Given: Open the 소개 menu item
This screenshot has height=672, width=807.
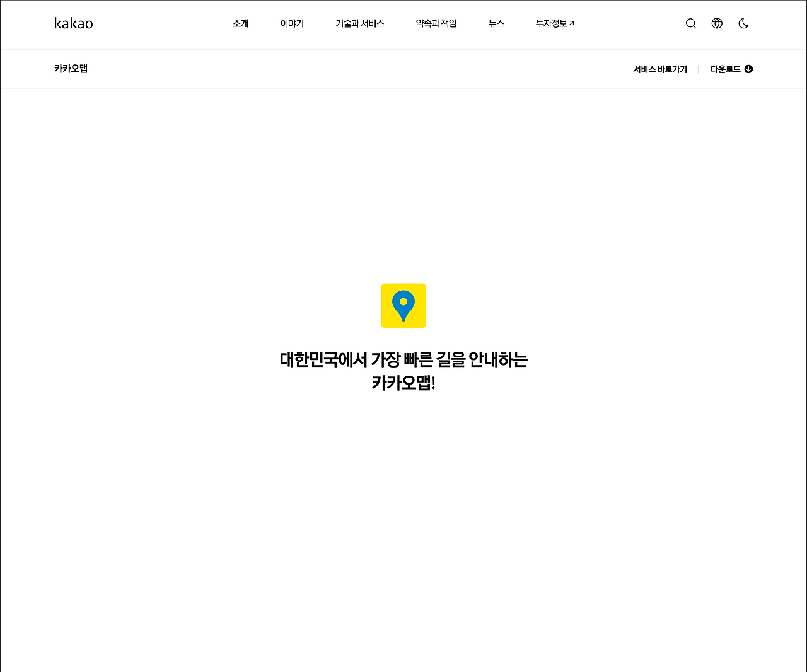Looking at the screenshot, I should coord(240,23).
